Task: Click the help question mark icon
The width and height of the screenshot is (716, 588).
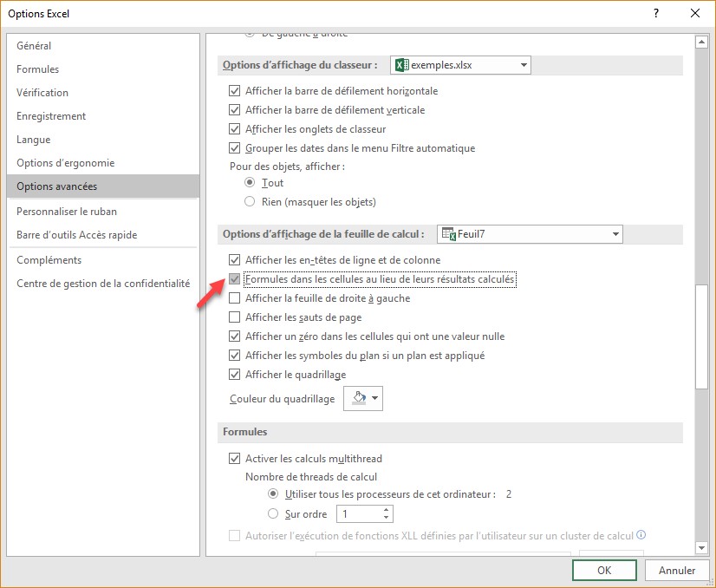Action: coord(656,13)
